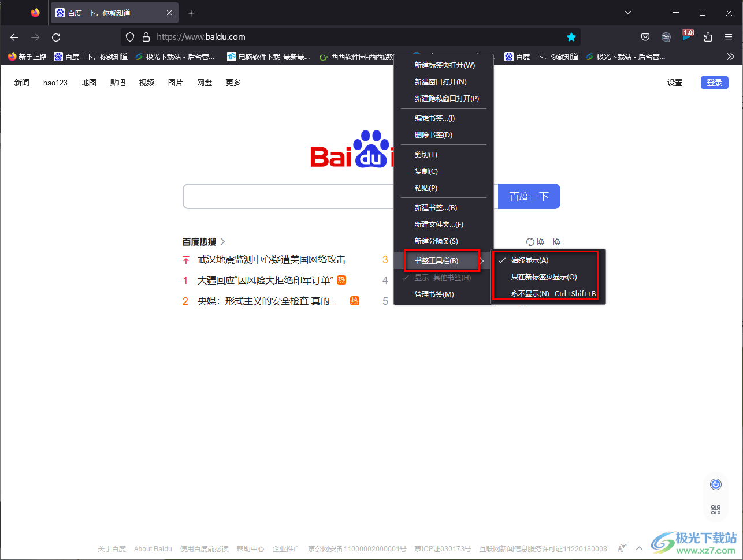The width and height of the screenshot is (743, 560).
Task: Click the site padlock security icon
Action: 146,37
